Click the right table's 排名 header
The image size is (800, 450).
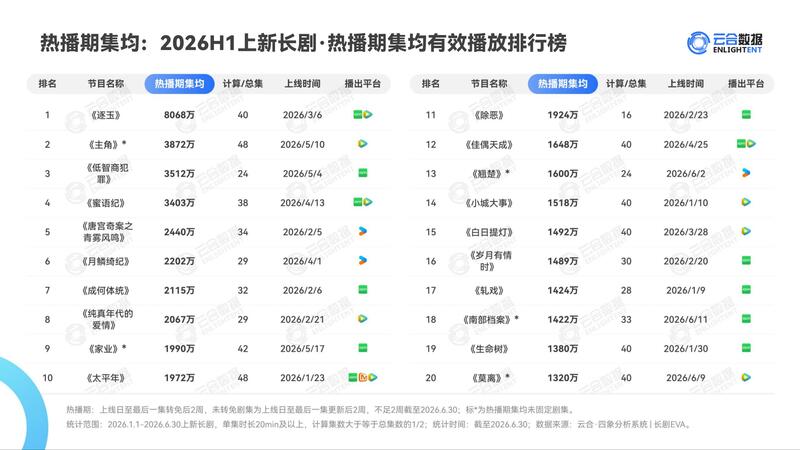[431, 84]
